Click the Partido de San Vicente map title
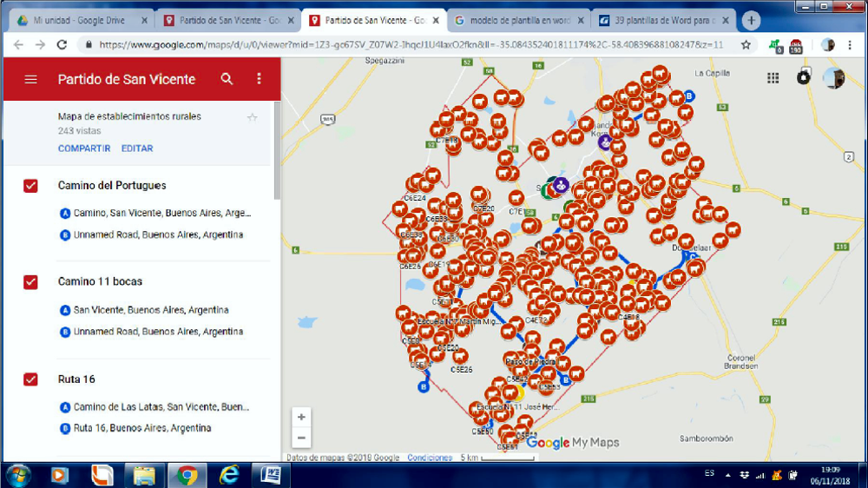 pyautogui.click(x=127, y=79)
